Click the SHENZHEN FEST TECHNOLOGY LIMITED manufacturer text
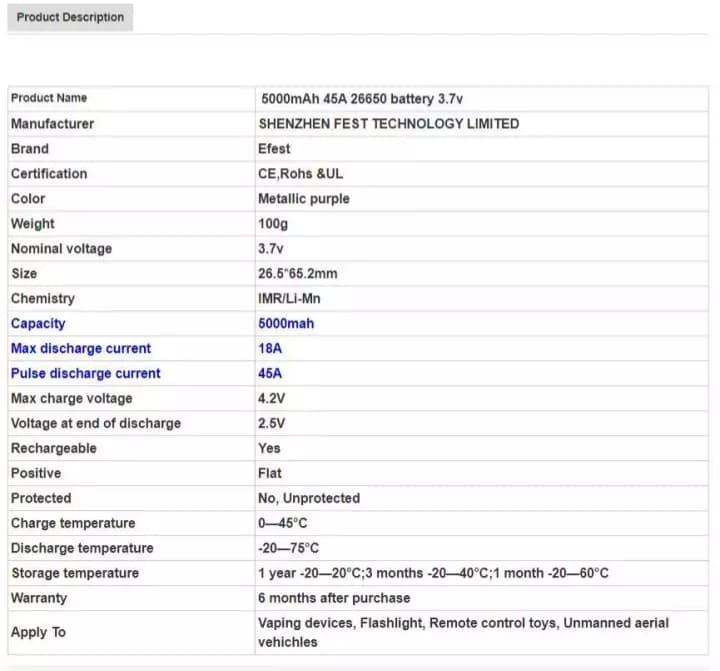Screen dimensions: 720x671 click(x=388, y=124)
